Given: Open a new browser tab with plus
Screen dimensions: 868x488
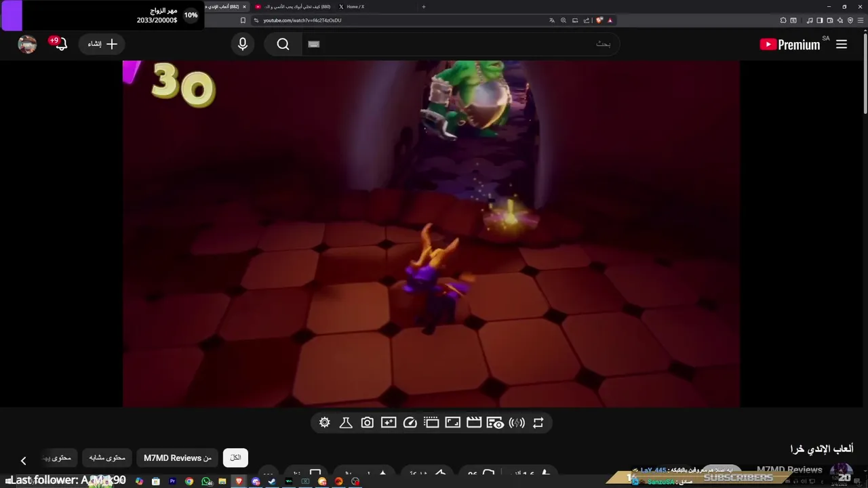Looking at the screenshot, I should click(424, 7).
